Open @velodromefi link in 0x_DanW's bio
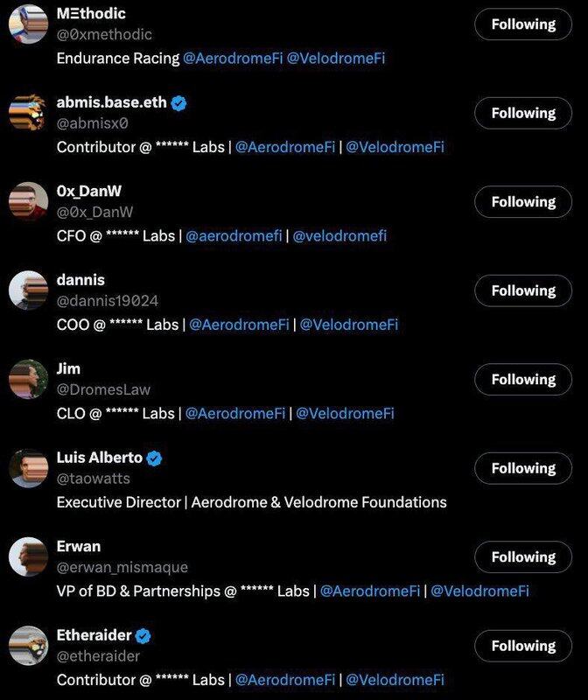The height and width of the screenshot is (700, 588). click(x=339, y=236)
